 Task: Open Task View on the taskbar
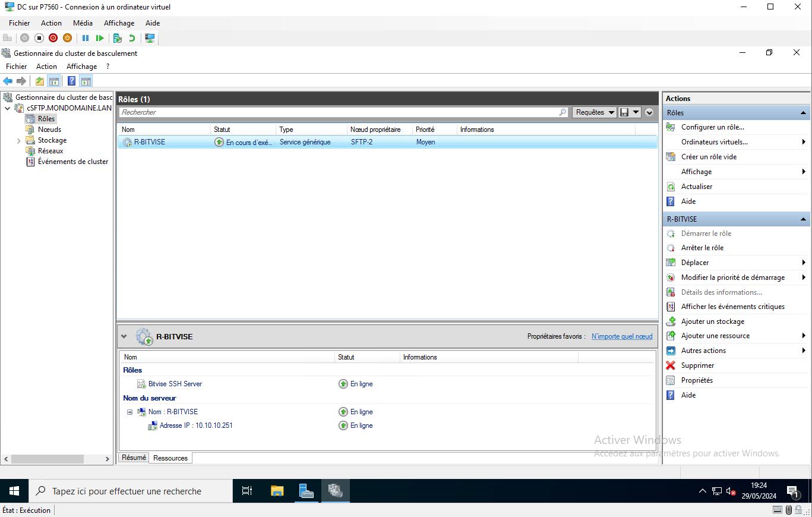click(247, 491)
